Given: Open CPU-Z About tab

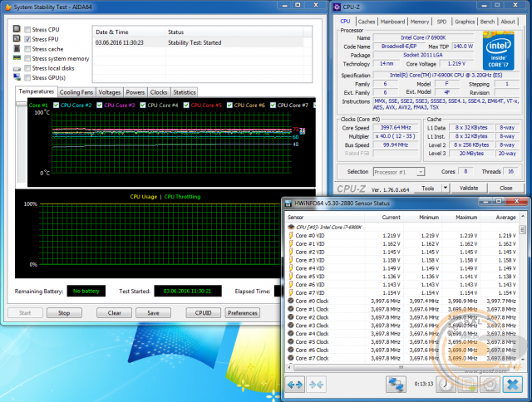Looking at the screenshot, I should click(508, 22).
